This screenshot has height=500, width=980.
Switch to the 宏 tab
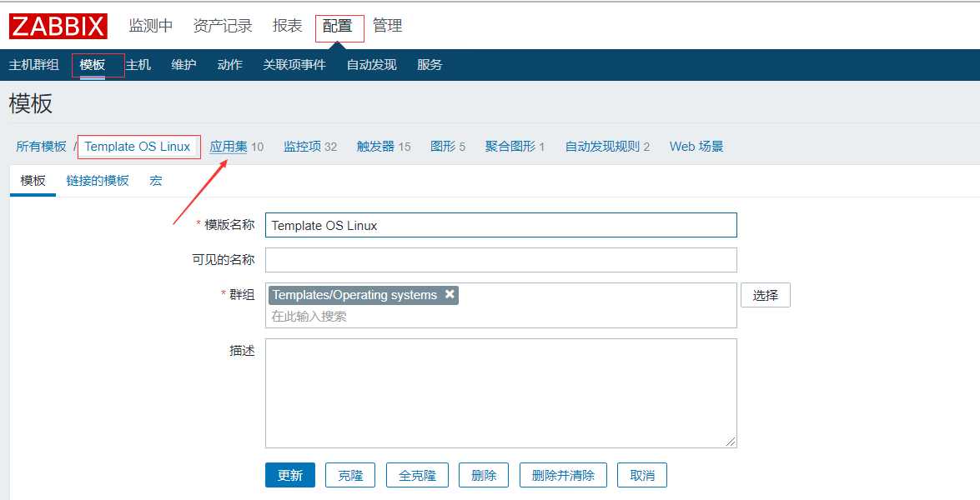[156, 181]
